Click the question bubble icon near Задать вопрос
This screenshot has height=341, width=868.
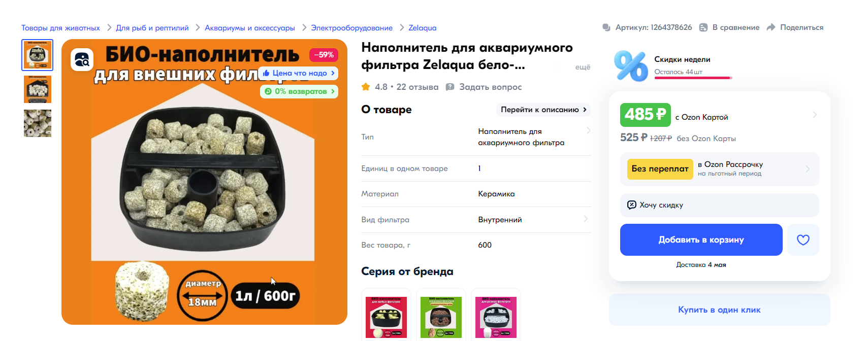click(450, 87)
